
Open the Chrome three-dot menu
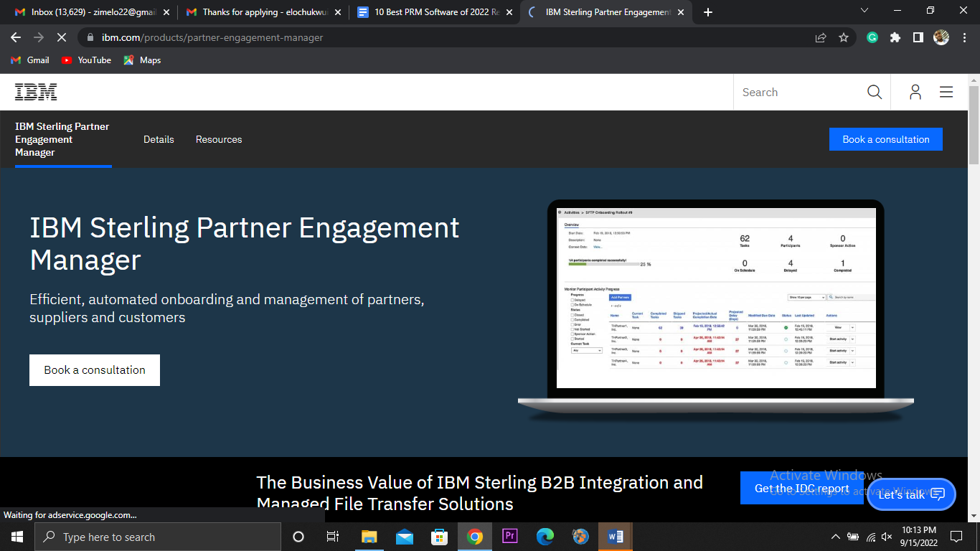point(963,37)
